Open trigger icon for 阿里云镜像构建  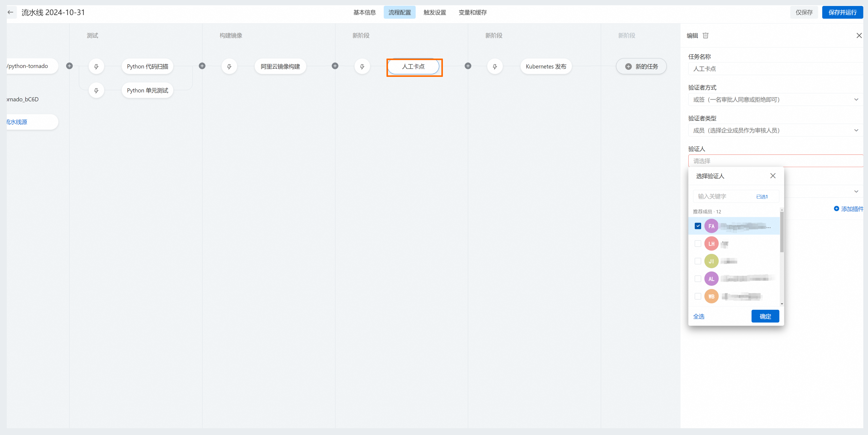(230, 67)
